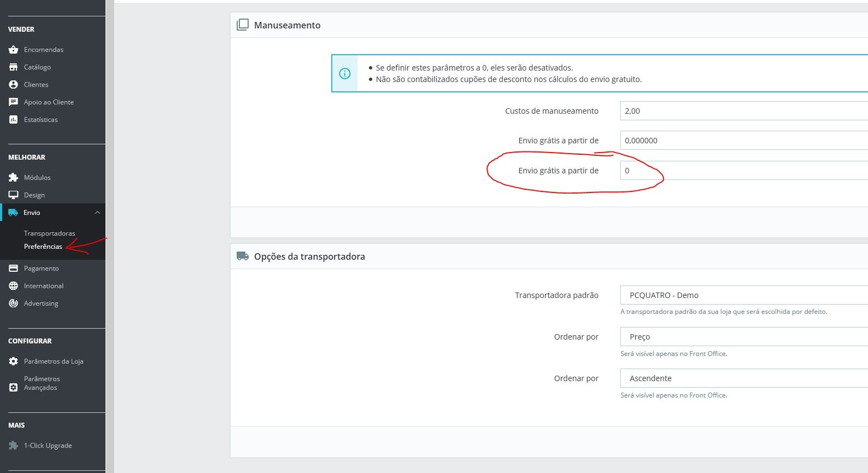Open Transportadoras submenu item
This screenshot has height=473, width=868.
click(x=49, y=233)
